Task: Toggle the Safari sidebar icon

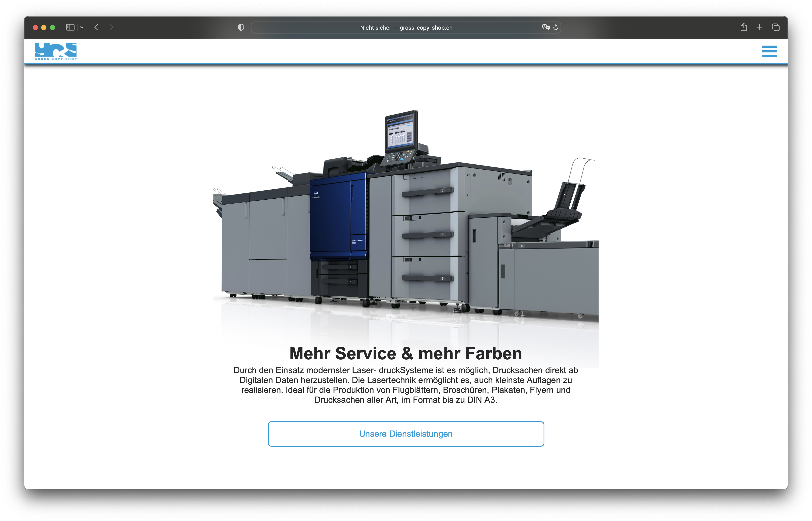Action: (70, 27)
